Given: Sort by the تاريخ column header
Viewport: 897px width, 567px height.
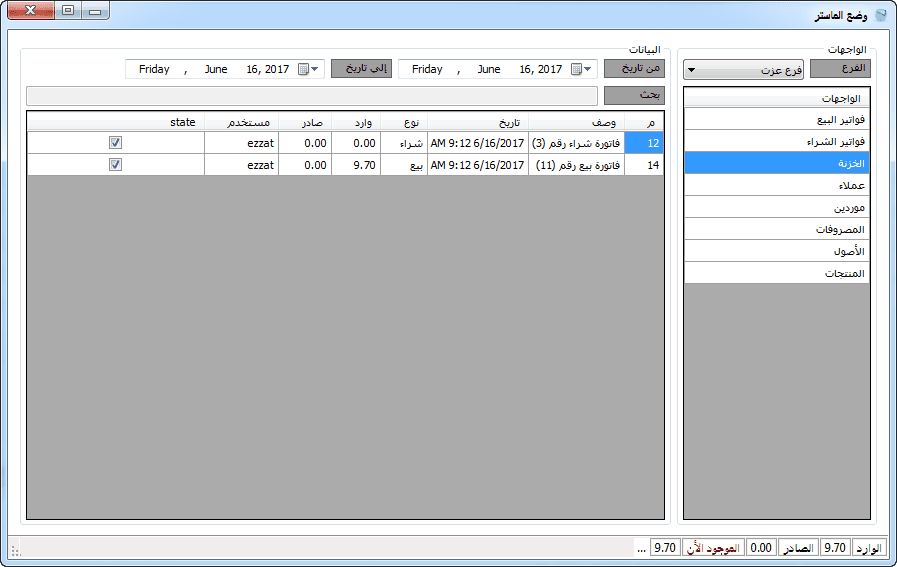Looking at the screenshot, I should coord(478,122).
